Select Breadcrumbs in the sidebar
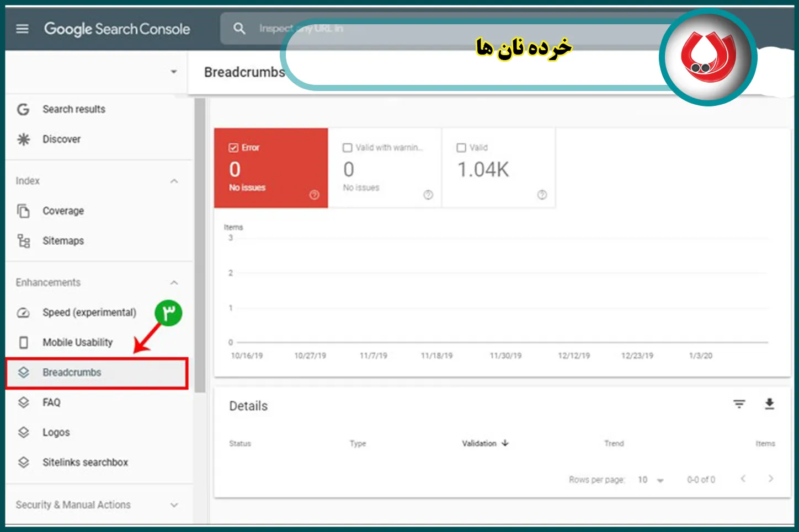Screen dimensions: 799x532 tap(97, 373)
